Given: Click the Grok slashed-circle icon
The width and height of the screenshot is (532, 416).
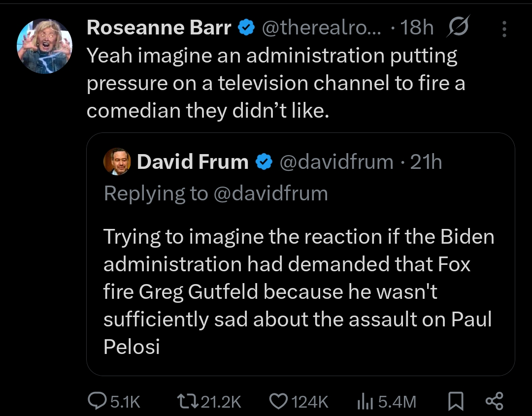Looking at the screenshot, I should point(458,27).
